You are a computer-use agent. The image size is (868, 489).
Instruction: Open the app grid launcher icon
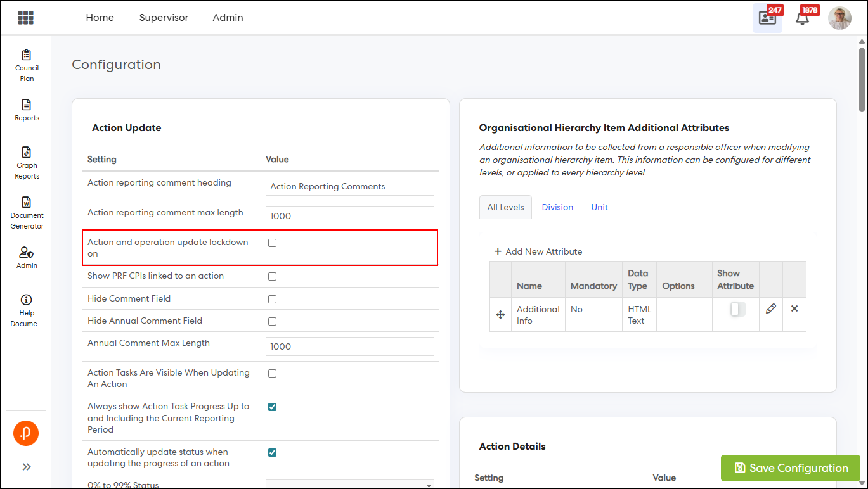[25, 18]
